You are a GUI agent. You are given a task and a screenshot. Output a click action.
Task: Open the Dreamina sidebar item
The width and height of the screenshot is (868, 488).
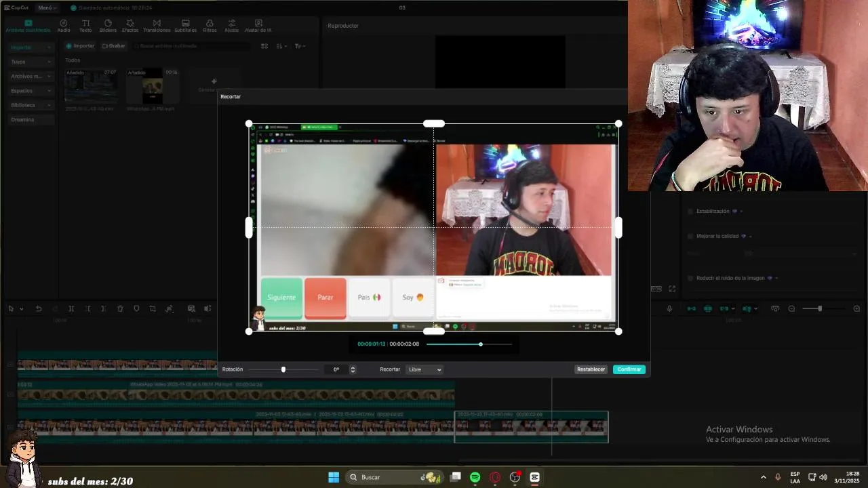tap(31, 119)
